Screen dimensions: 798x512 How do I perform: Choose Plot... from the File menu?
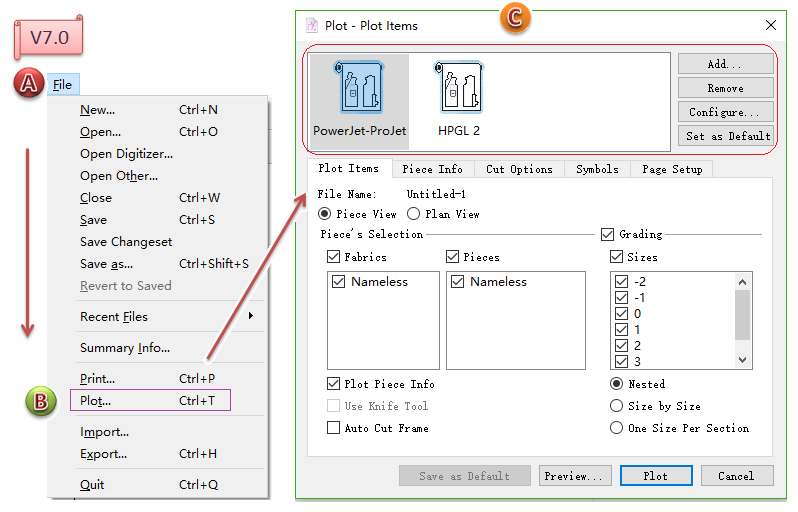pos(96,401)
